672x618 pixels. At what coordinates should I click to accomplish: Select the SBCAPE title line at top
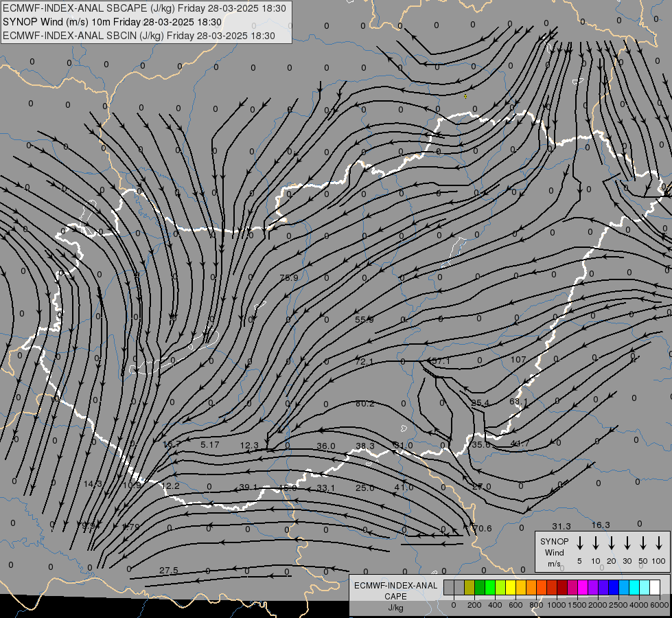pos(144,8)
